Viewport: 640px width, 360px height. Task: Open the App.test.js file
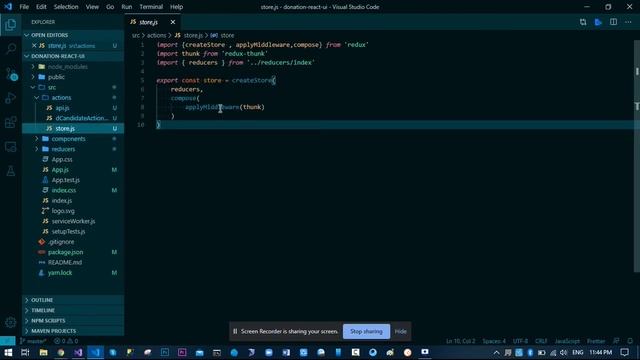65,180
